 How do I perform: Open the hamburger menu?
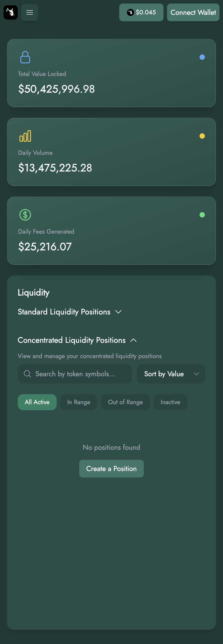(30, 12)
